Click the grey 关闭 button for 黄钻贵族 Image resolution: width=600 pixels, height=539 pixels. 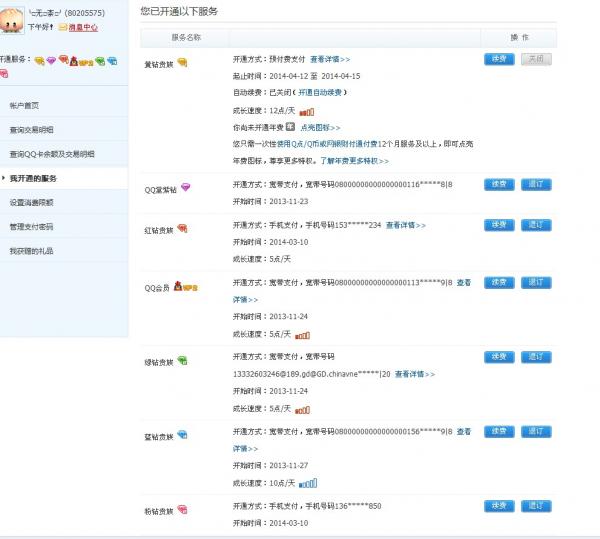coord(536,59)
